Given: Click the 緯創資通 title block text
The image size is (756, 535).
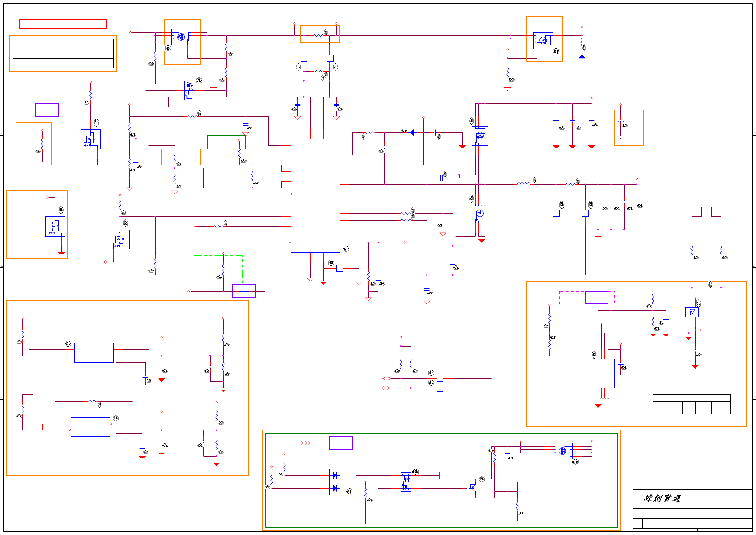Looking at the screenshot, I should (663, 498).
